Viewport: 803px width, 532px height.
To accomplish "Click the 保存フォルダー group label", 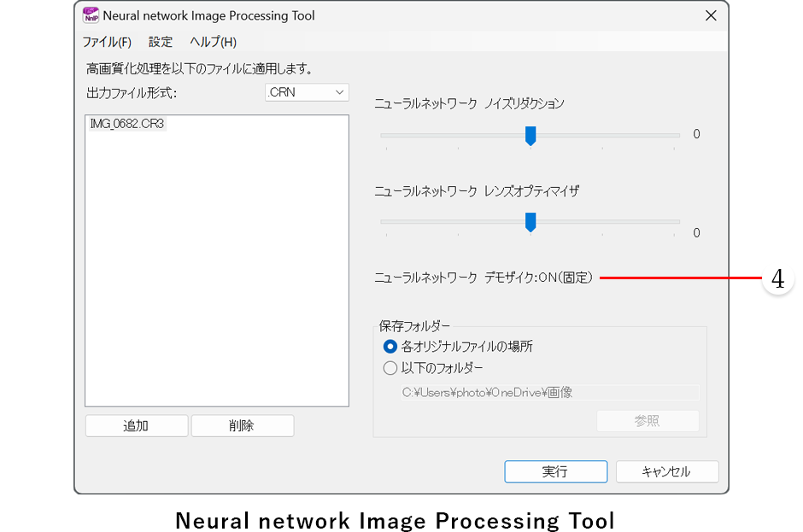I will pyautogui.click(x=414, y=326).
